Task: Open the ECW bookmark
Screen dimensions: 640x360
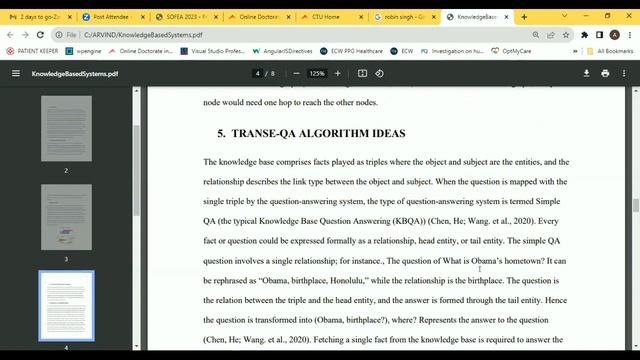Action: [x=402, y=51]
